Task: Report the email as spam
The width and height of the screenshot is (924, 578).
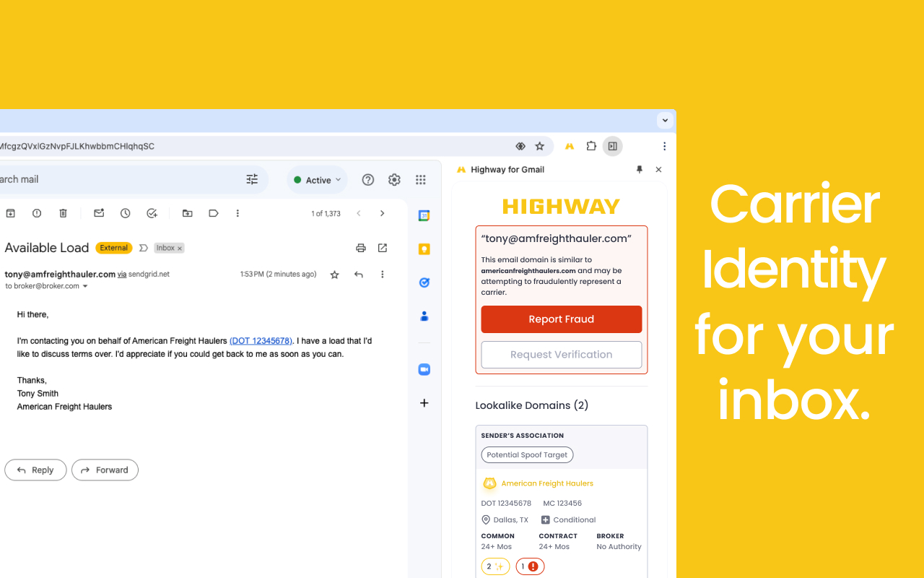Action: tap(36, 212)
